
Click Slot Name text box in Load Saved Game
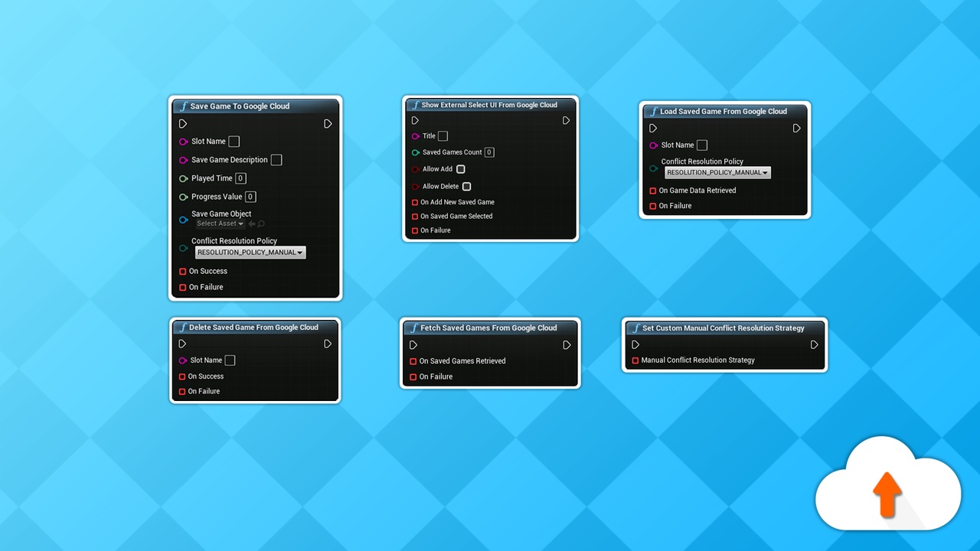pyautogui.click(x=702, y=145)
